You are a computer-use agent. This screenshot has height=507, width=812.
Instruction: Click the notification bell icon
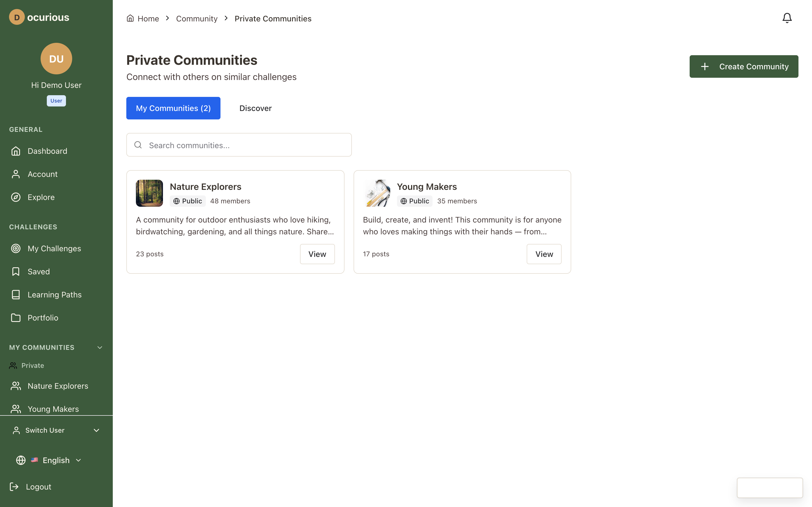[787, 18]
